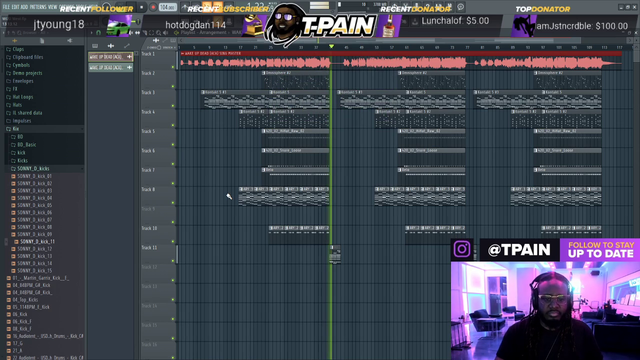Click the Stop transport button
The image size is (640, 360).
click(x=142, y=7)
